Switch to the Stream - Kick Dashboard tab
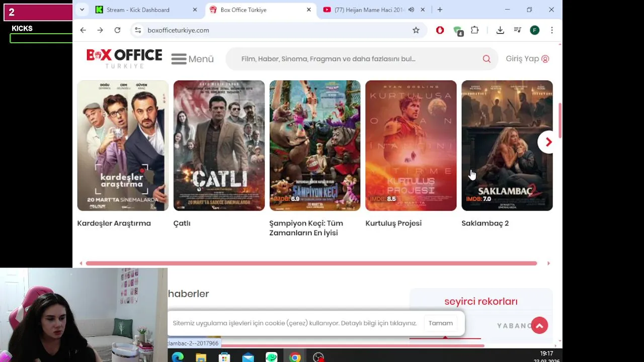 tap(138, 10)
